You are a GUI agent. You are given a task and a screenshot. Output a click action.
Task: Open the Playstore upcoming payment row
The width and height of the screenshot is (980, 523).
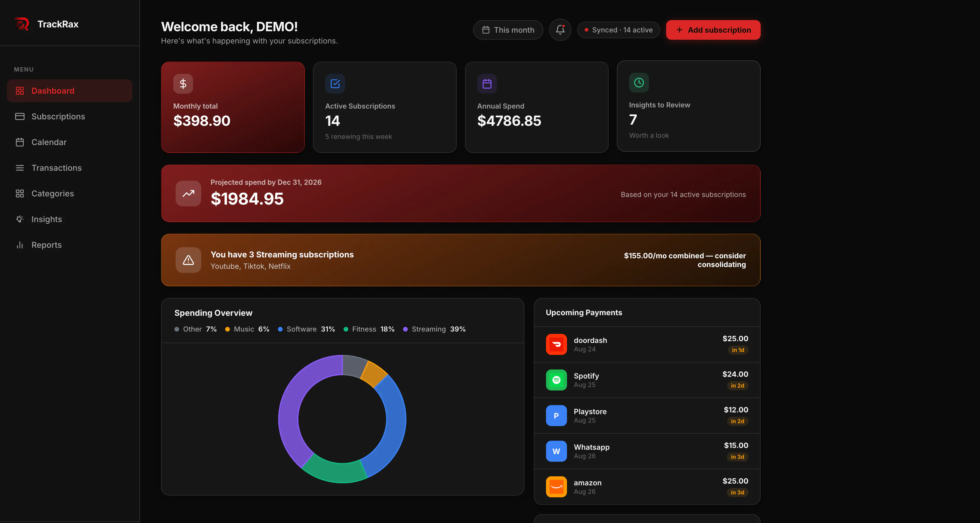647,415
